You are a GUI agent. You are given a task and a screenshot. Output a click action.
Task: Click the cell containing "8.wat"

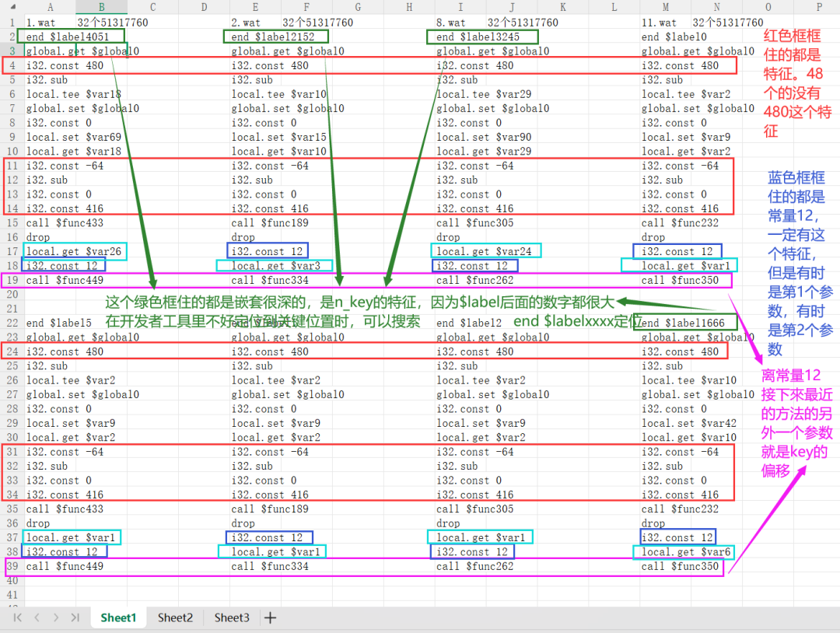451,23
